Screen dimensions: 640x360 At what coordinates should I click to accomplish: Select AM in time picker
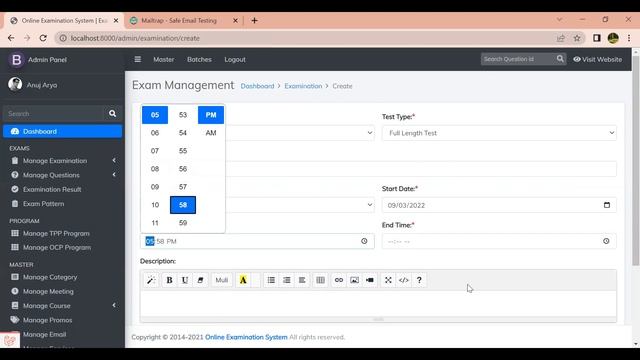(211, 133)
